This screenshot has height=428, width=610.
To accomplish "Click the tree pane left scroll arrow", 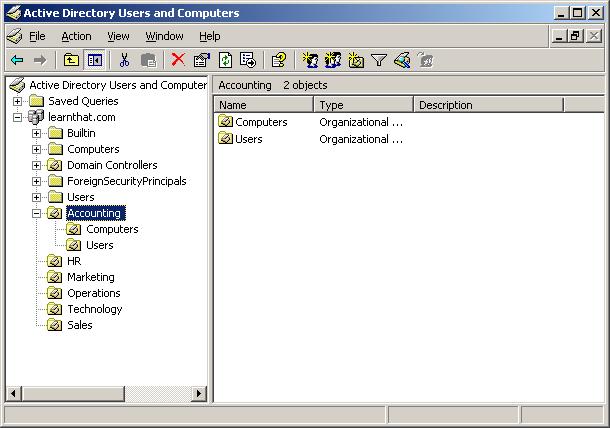I will pos(14,394).
